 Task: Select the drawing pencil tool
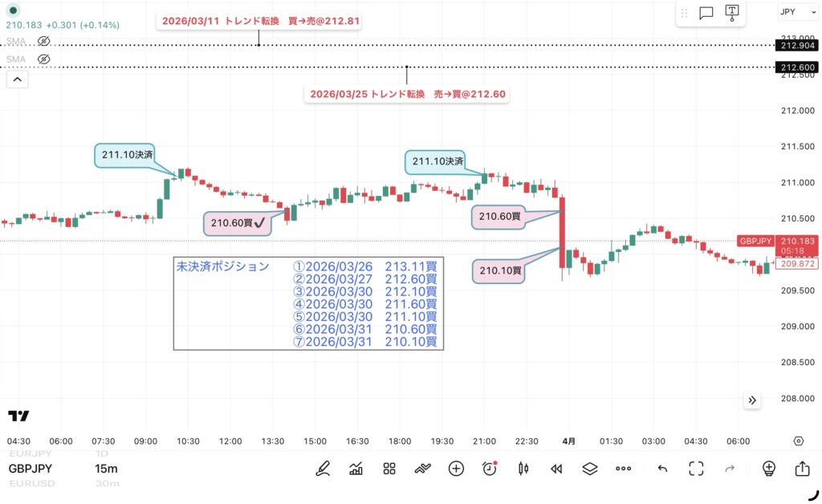[x=324, y=469]
